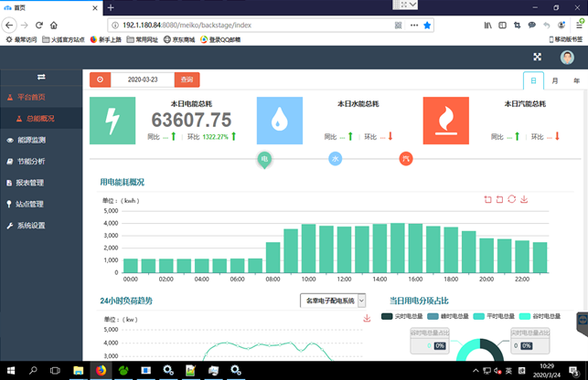Open the QR code icon in address bar
588x380 pixels.
(399, 25)
